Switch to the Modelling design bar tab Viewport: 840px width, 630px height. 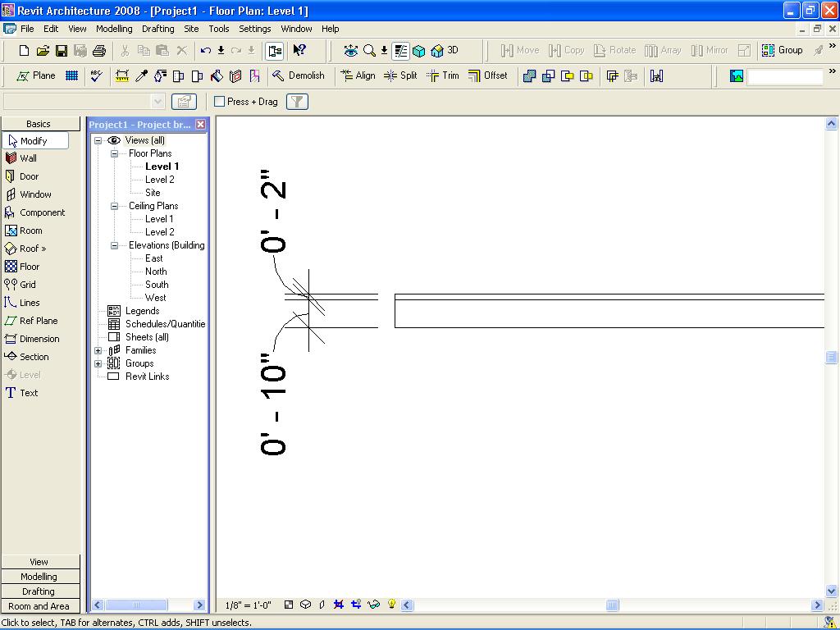click(39, 577)
